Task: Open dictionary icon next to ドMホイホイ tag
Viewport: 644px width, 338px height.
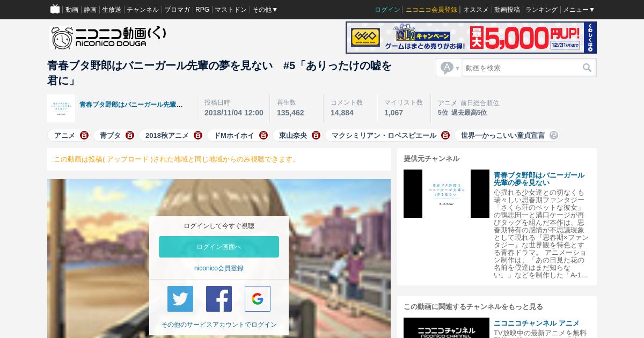Action: point(264,135)
